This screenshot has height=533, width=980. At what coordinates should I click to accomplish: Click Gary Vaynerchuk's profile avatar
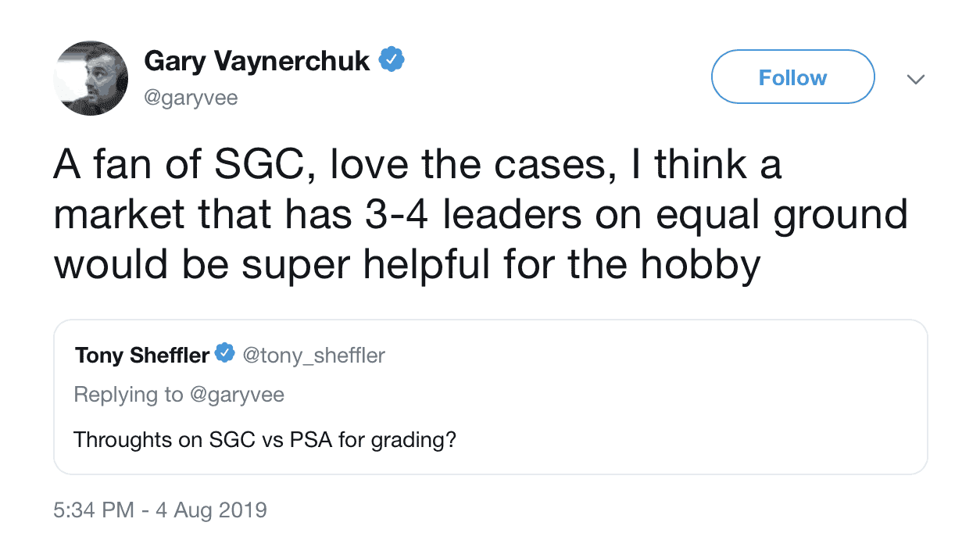coord(91,78)
